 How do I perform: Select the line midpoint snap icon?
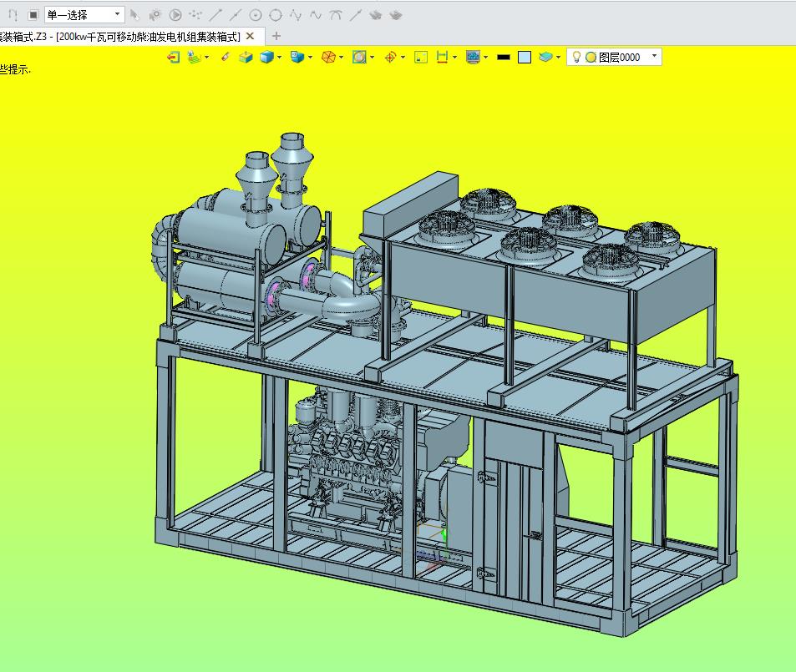pyautogui.click(x=235, y=15)
